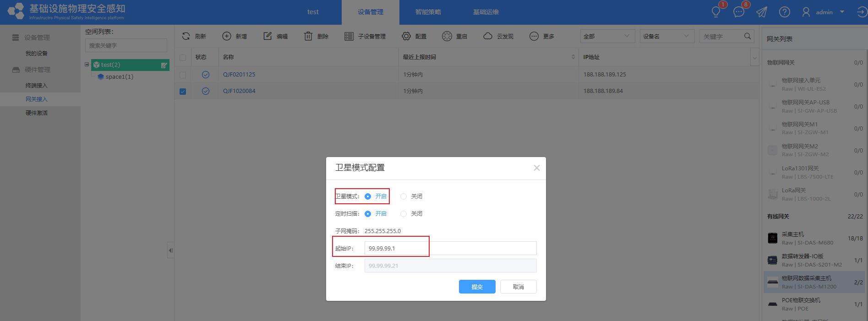Close the 卫星模式配置 dialog
868x321 pixels.
click(x=536, y=168)
